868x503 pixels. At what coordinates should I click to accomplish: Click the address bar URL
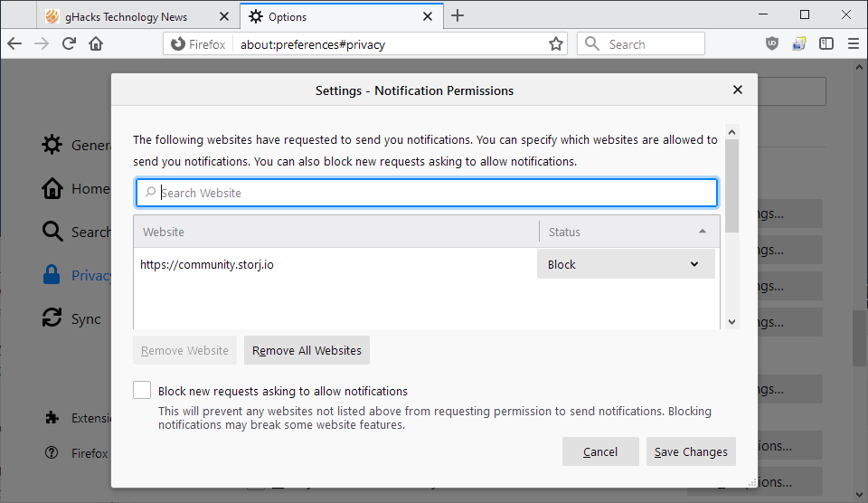click(x=313, y=44)
